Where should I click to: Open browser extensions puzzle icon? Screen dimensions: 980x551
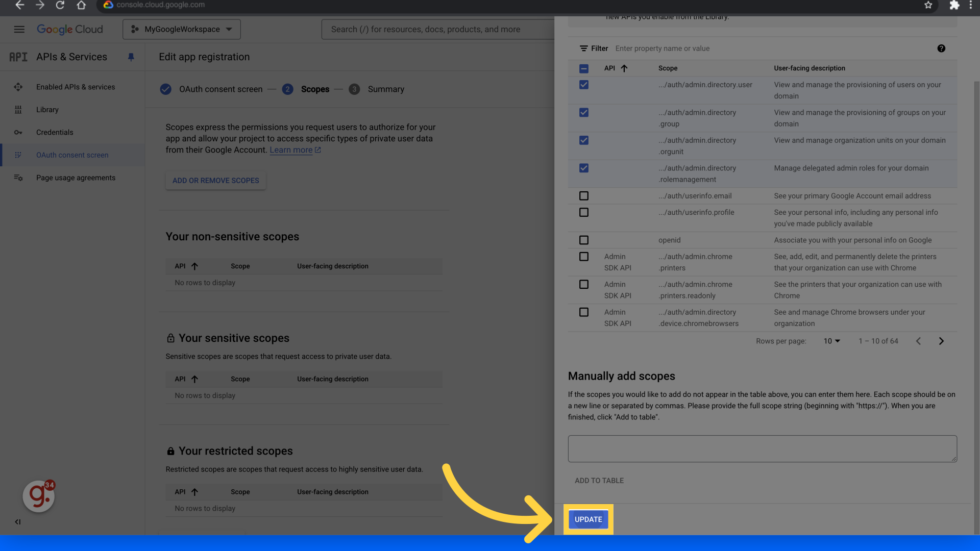pyautogui.click(x=954, y=5)
